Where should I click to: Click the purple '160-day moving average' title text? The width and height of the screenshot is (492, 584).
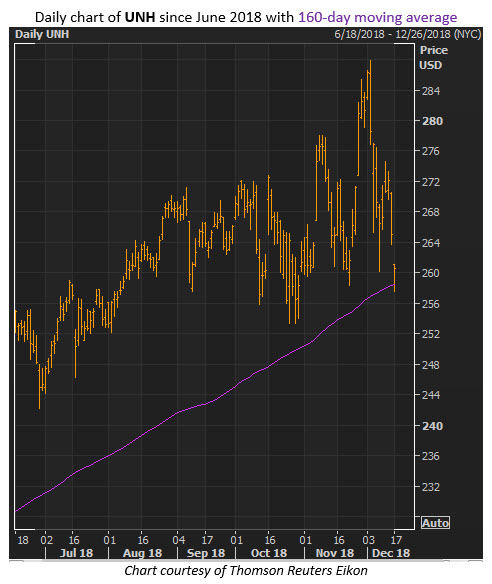pyautogui.click(x=378, y=17)
